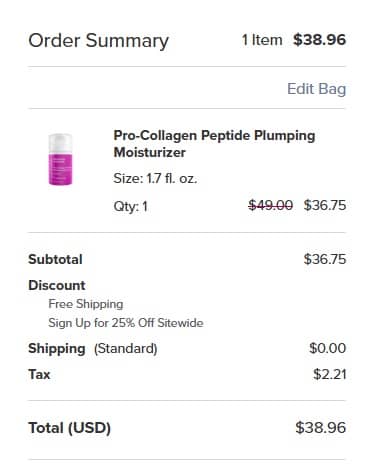Select the Subtotal label
Screen dimensions: 371x470
click(x=55, y=259)
